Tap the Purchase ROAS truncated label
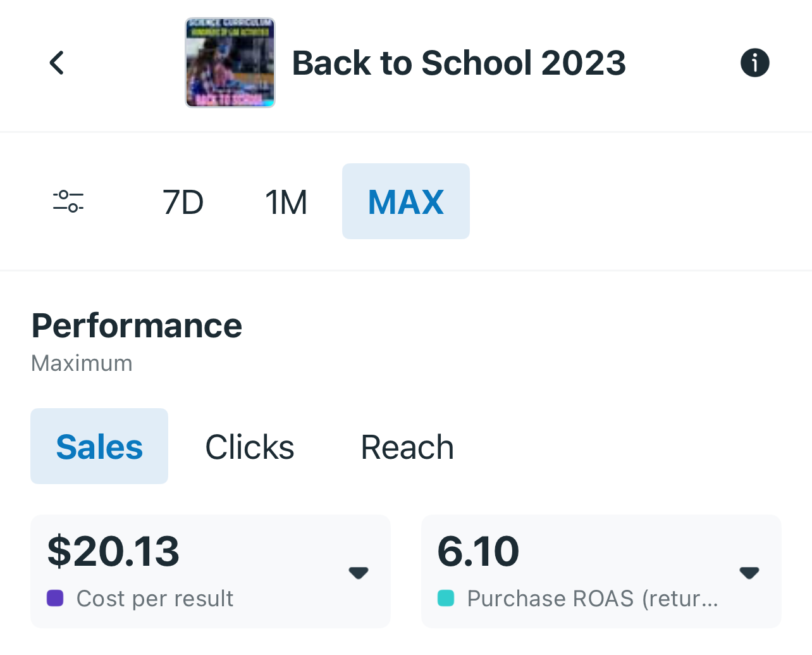Image resolution: width=812 pixels, height=655 pixels. click(593, 599)
